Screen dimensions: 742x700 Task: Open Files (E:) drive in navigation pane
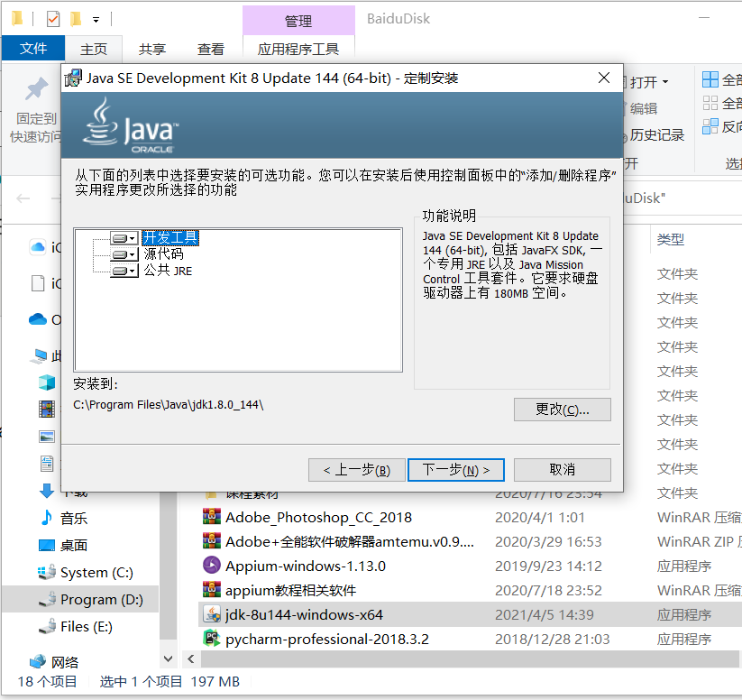coord(87,626)
